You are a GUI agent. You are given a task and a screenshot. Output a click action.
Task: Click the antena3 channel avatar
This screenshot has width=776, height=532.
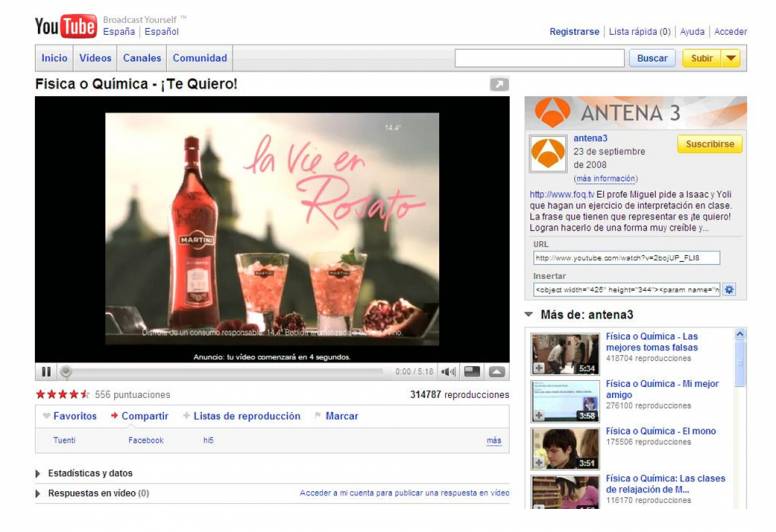click(x=547, y=153)
